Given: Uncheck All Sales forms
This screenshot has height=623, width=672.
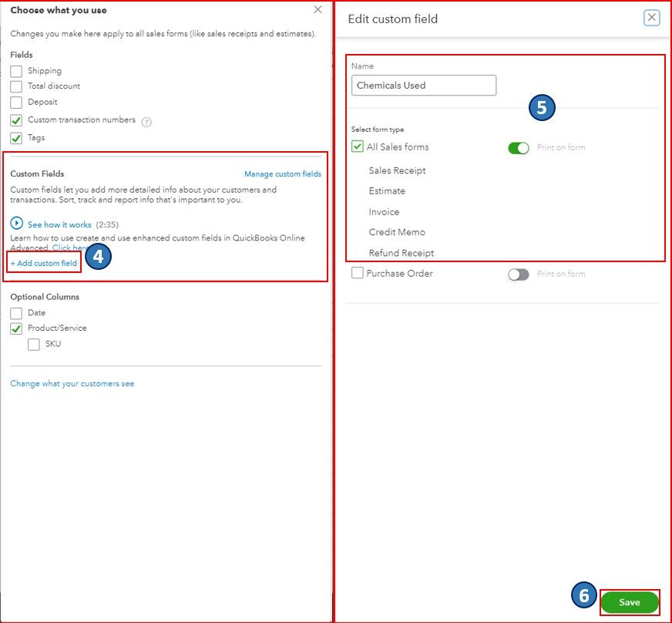Looking at the screenshot, I should click(x=358, y=146).
